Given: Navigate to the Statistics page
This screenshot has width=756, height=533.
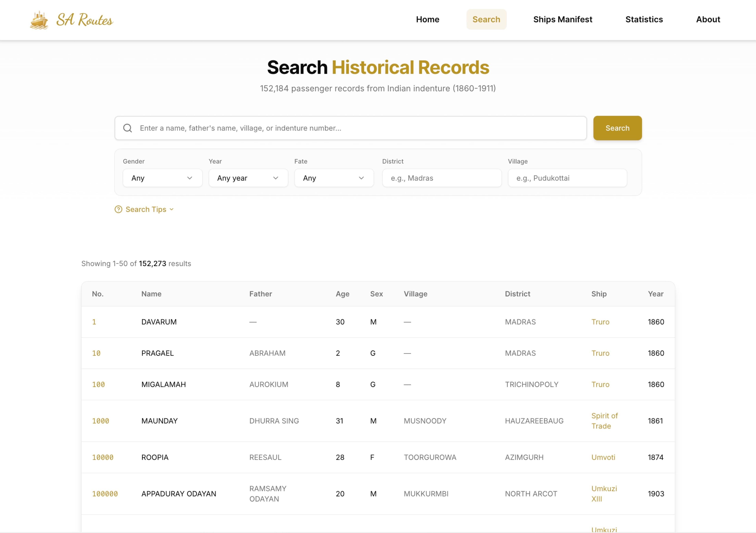Looking at the screenshot, I should point(644,19).
